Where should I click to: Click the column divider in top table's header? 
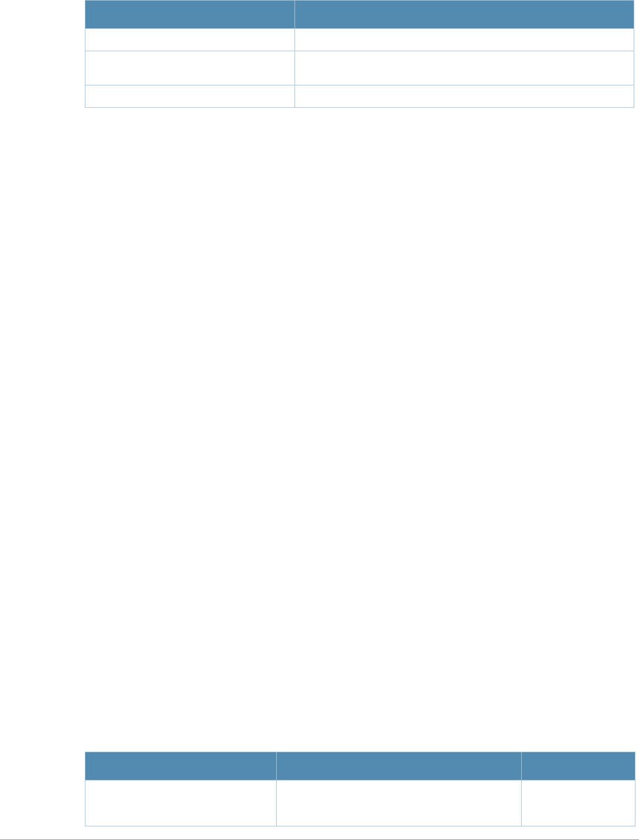coord(294,15)
